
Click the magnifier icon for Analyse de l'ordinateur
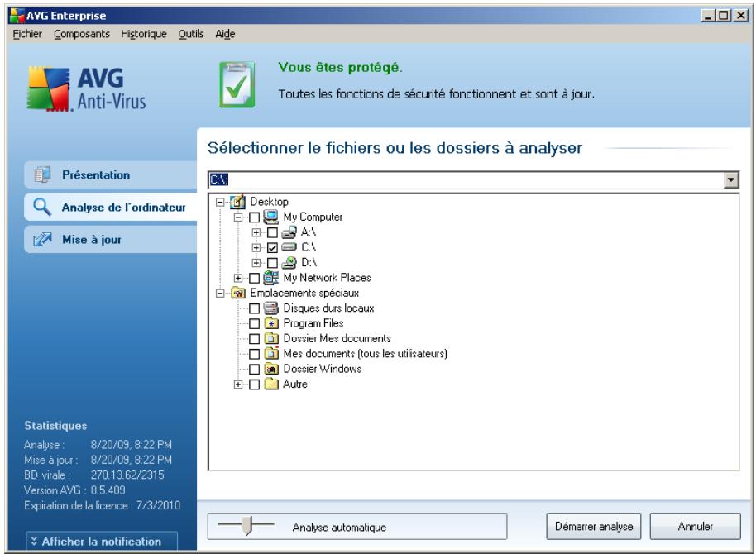(42, 208)
